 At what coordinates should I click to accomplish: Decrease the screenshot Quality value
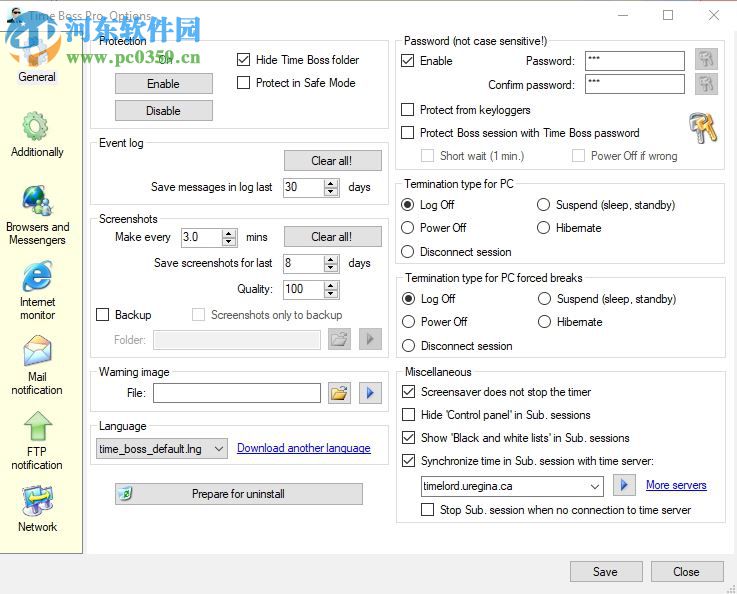tap(331, 293)
